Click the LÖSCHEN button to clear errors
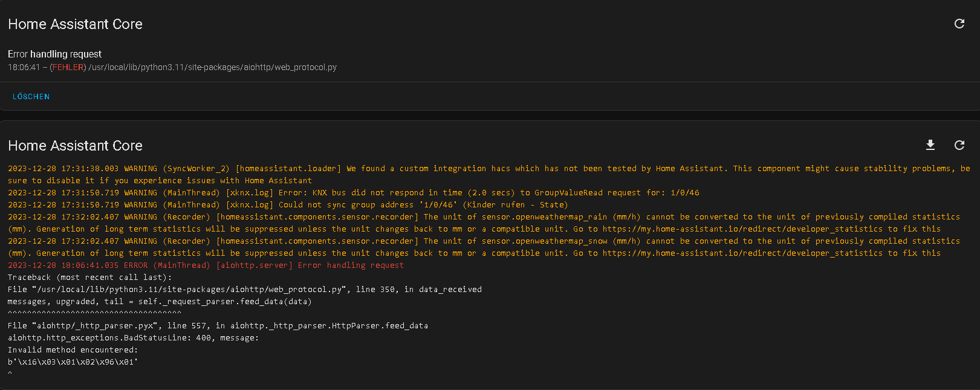 pos(31,97)
